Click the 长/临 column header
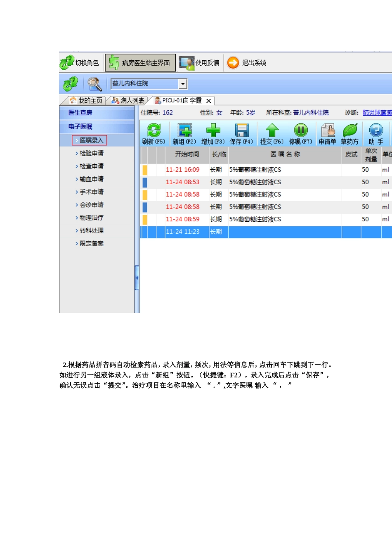 click(219, 154)
